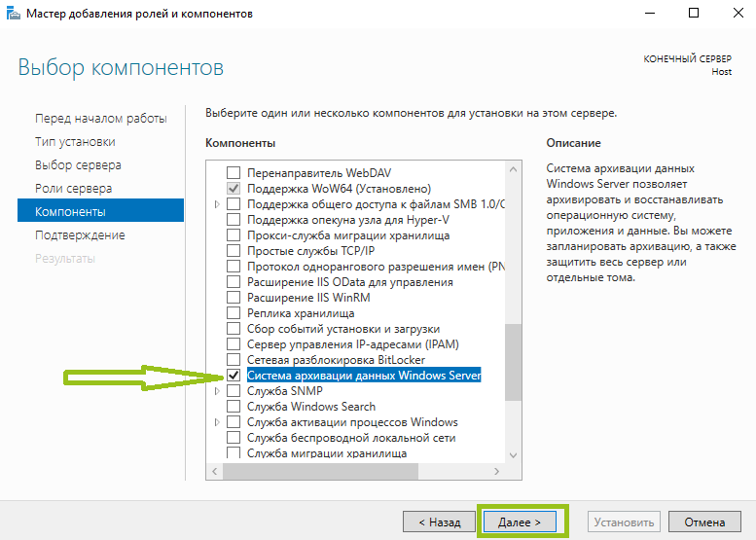The height and width of the screenshot is (540, 756).
Task: Click the Далее button
Action: pos(520,522)
